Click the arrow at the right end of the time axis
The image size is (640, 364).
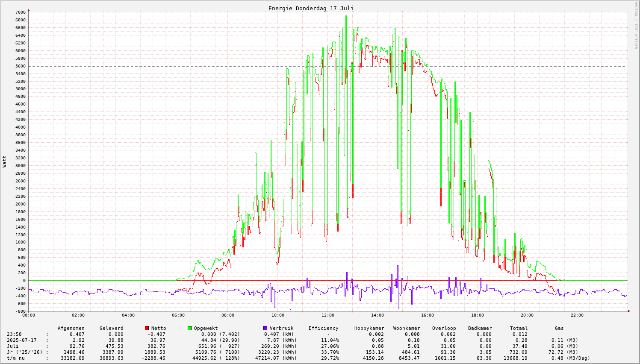pos(628,311)
